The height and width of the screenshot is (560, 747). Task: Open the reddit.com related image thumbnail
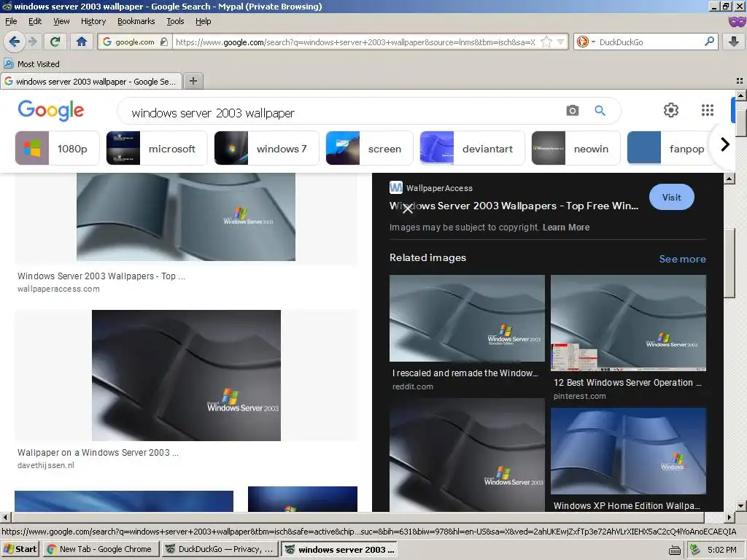467,318
